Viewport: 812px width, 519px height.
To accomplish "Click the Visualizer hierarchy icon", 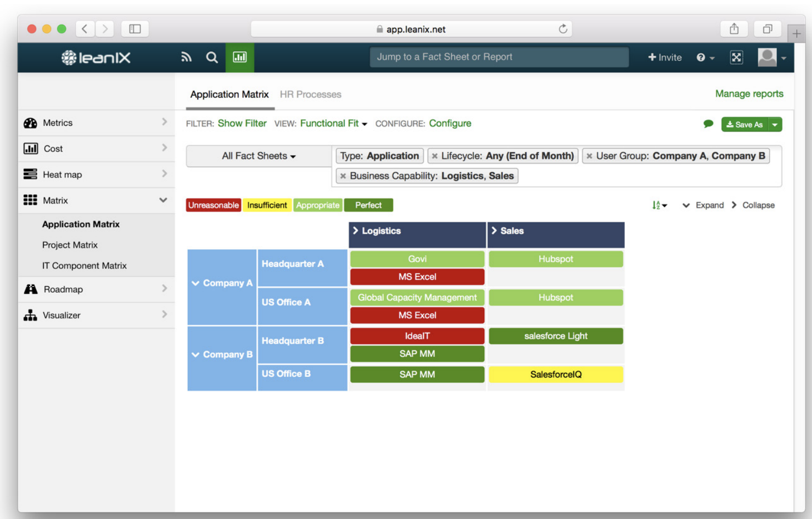I will 31,315.
